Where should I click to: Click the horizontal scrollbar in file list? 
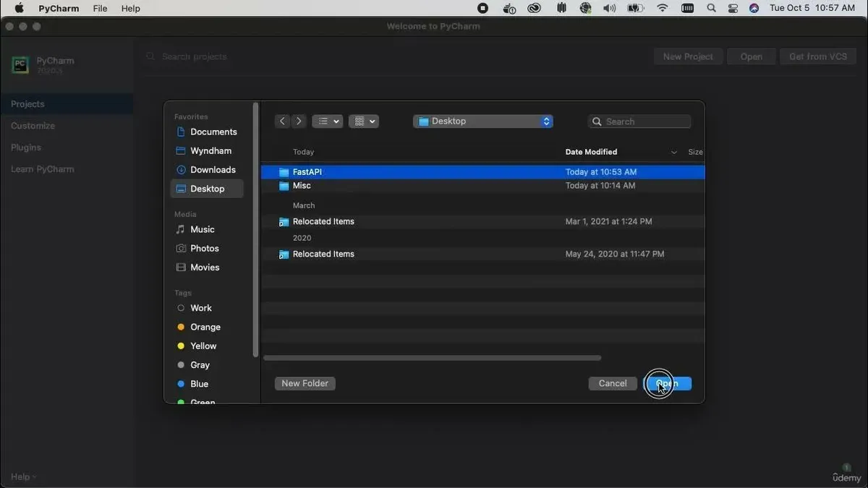432,358
